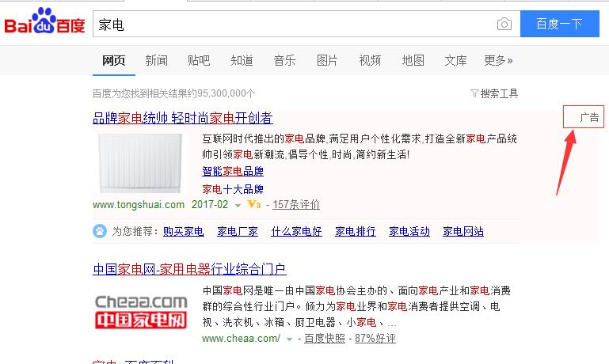This screenshot has height=364, width=609.
Task: Click recommended link 家电厂家
Action: (238, 232)
